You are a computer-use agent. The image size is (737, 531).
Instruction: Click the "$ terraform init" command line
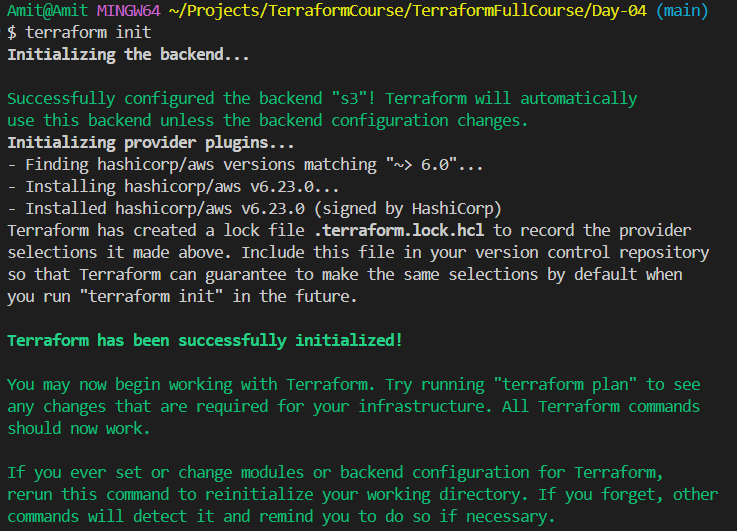tap(79, 32)
